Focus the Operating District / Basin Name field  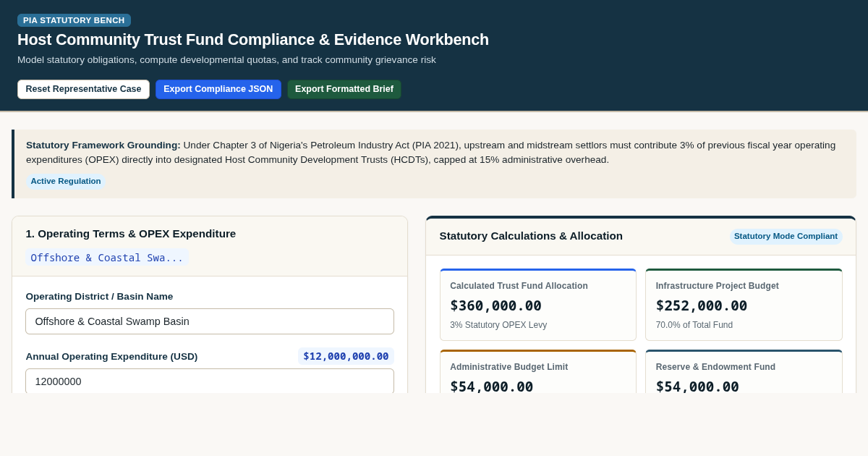(x=210, y=321)
